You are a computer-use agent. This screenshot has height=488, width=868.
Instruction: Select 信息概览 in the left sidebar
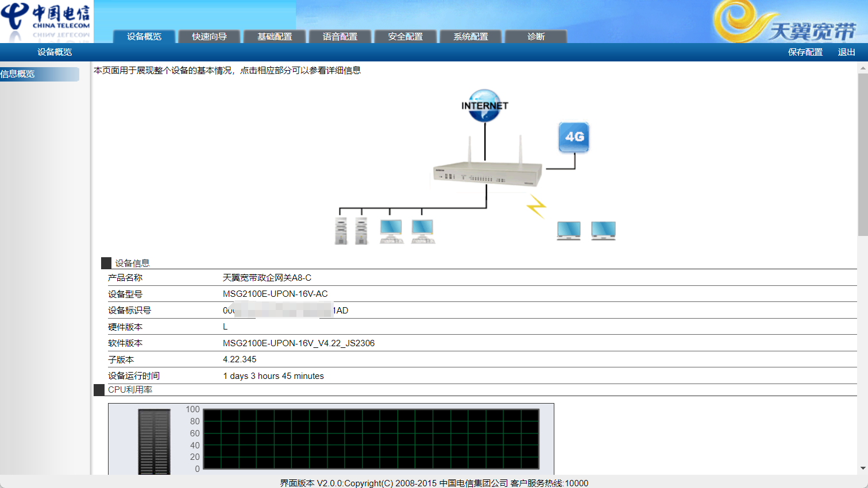[39, 74]
